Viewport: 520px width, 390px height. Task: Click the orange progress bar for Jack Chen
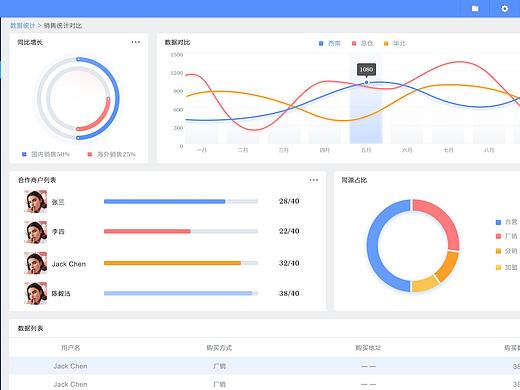point(172,263)
